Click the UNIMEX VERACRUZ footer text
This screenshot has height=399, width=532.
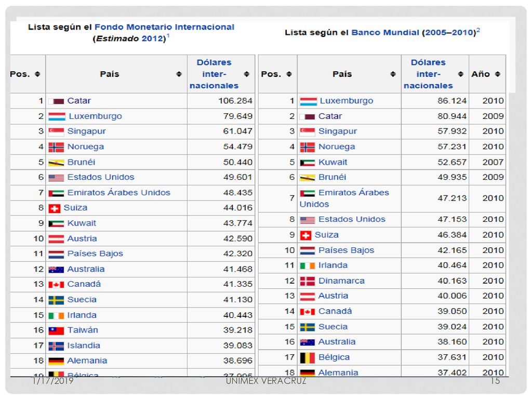tap(266, 381)
